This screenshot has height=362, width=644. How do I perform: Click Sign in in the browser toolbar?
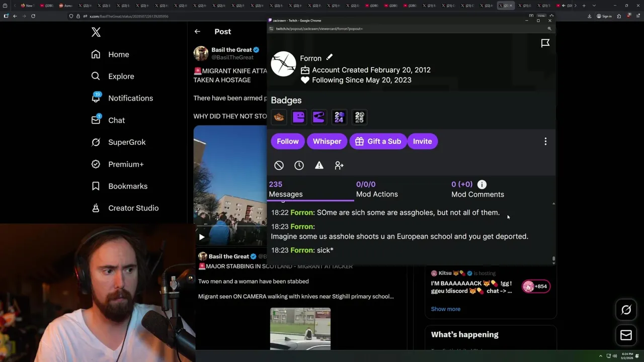tap(604, 16)
